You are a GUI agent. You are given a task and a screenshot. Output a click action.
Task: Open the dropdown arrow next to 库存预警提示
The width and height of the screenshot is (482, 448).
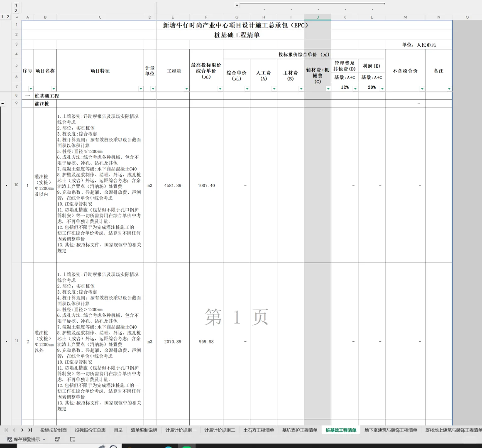coord(44,439)
